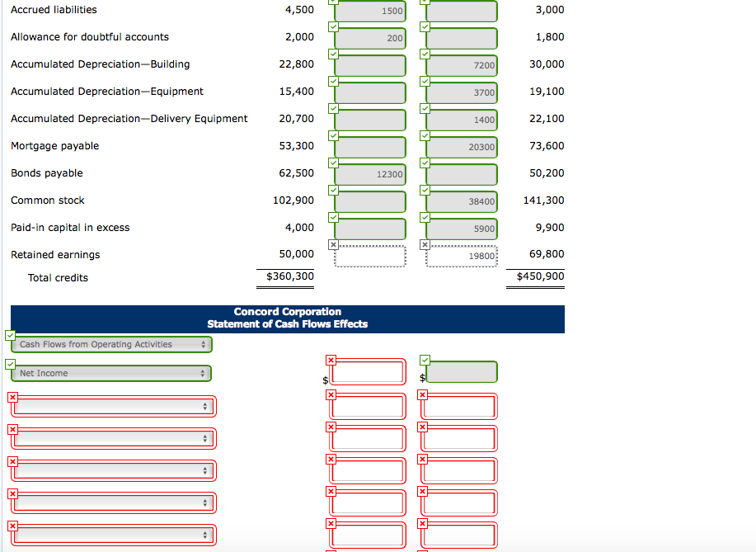This screenshot has height=552, width=756.
Task: Click the stepper arrows on the third blank dropdown
Action: point(205,469)
